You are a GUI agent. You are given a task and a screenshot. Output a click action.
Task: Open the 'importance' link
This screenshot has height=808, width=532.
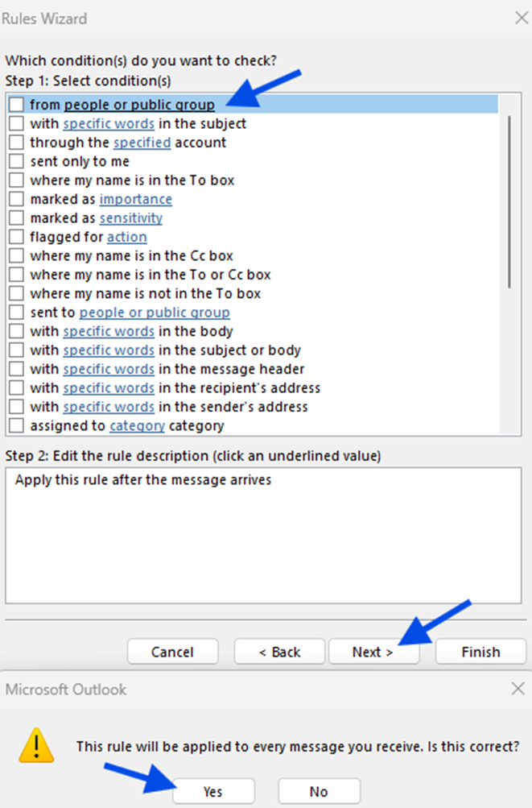point(135,199)
